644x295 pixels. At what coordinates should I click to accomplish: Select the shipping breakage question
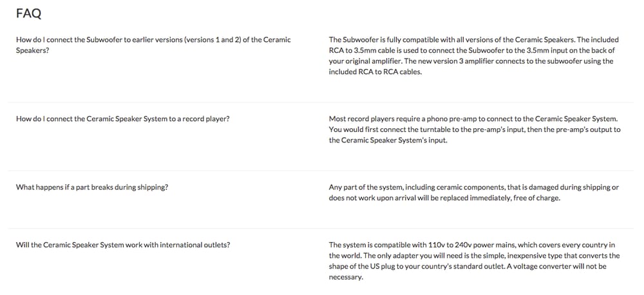92,187
